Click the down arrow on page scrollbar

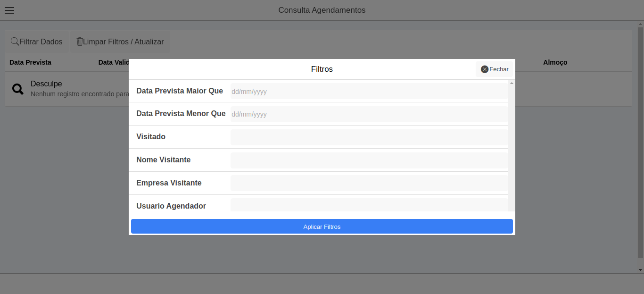641,270
